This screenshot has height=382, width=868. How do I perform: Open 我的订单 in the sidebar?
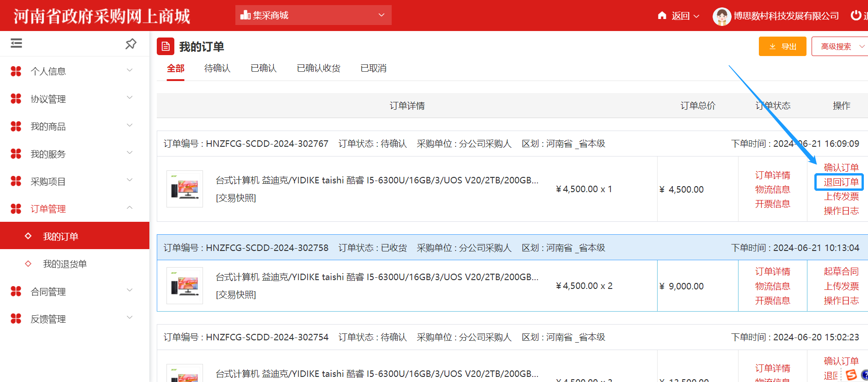pyautogui.click(x=74, y=236)
